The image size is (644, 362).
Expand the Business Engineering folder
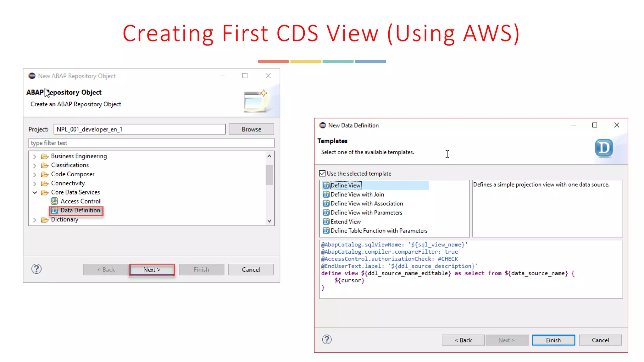coord(35,156)
